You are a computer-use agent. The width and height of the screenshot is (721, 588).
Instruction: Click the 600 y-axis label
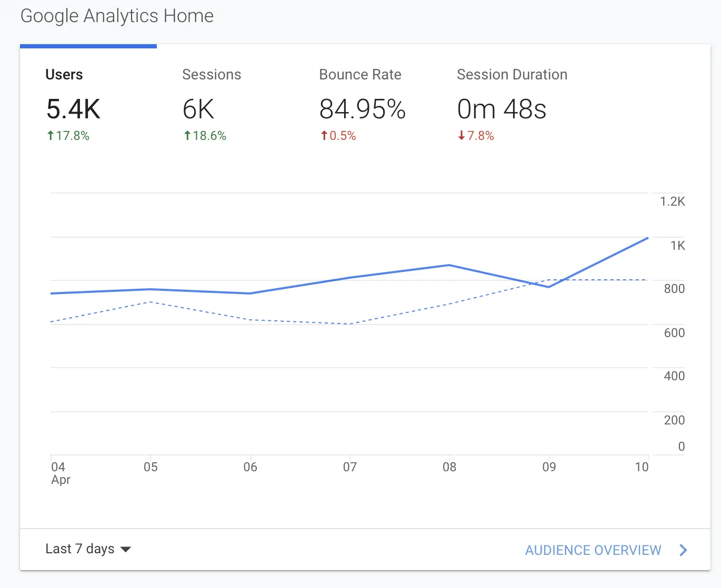pyautogui.click(x=674, y=333)
